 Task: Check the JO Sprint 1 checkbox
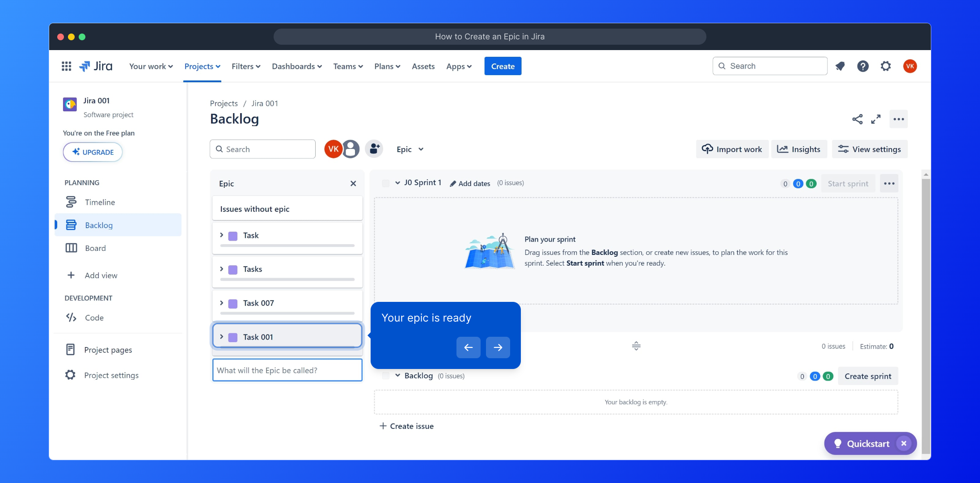pos(385,183)
